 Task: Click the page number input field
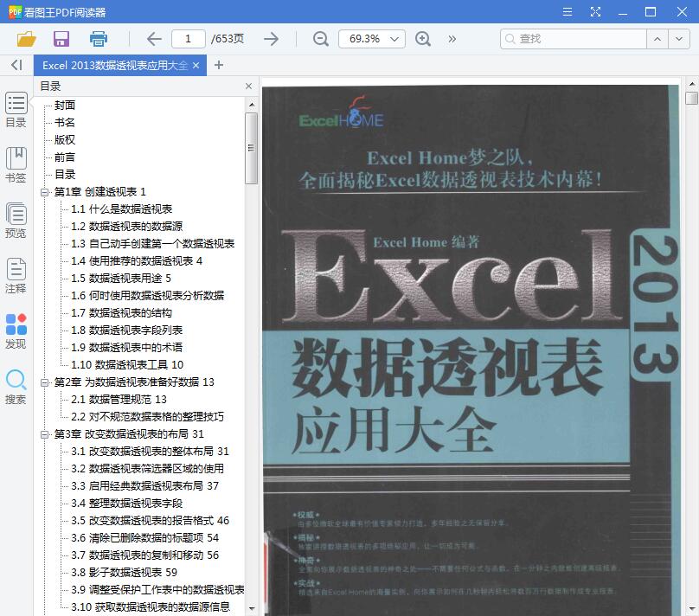188,39
